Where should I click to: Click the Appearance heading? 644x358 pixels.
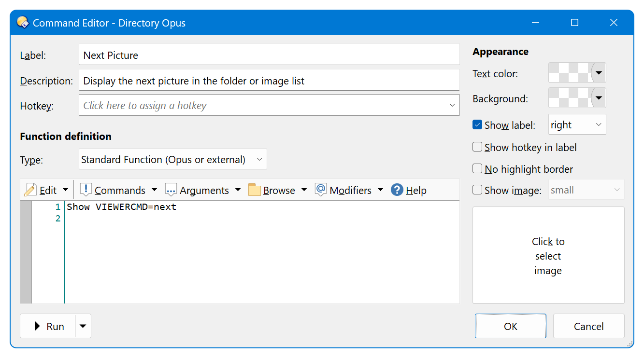[x=501, y=51]
